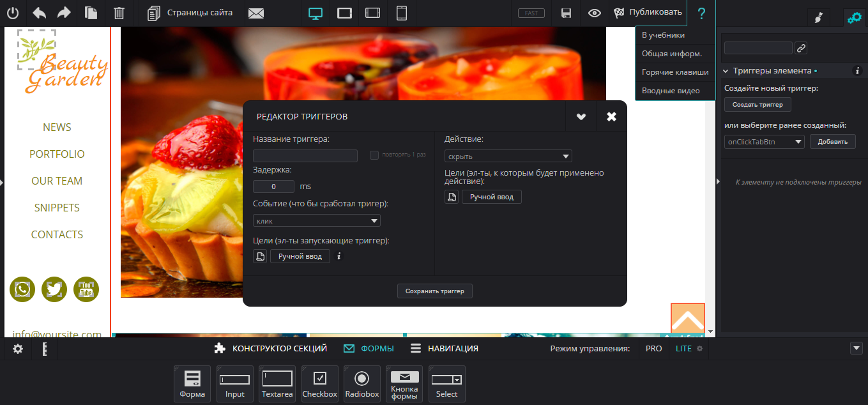Toggle the eye preview icon
The height and width of the screenshot is (405, 868).
(x=594, y=13)
